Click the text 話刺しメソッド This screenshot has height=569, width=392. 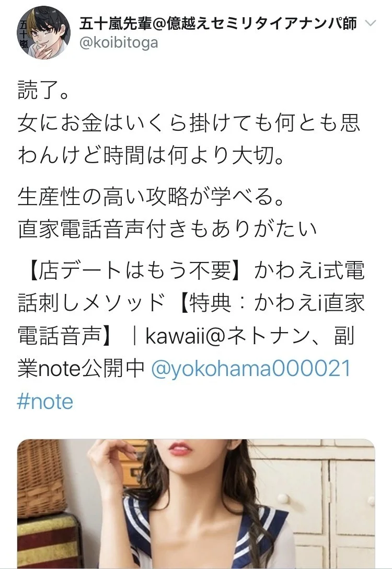click(x=91, y=303)
